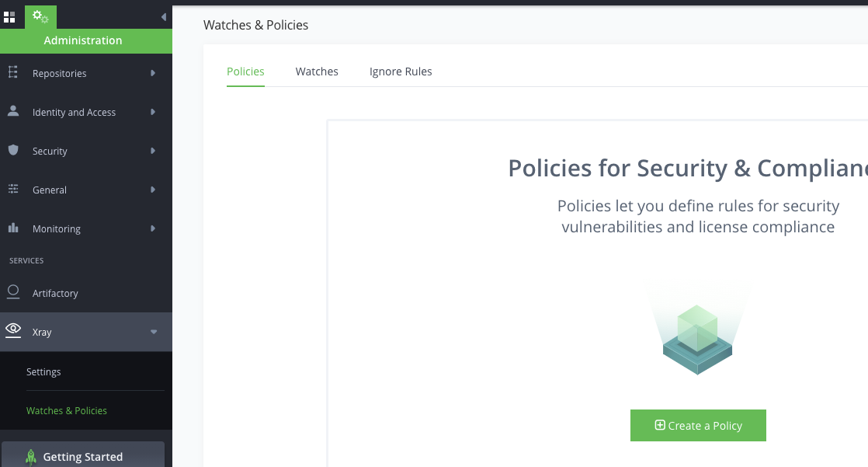This screenshot has width=868, height=467.
Task: Click the Monitoring bar chart icon
Action: [12, 228]
